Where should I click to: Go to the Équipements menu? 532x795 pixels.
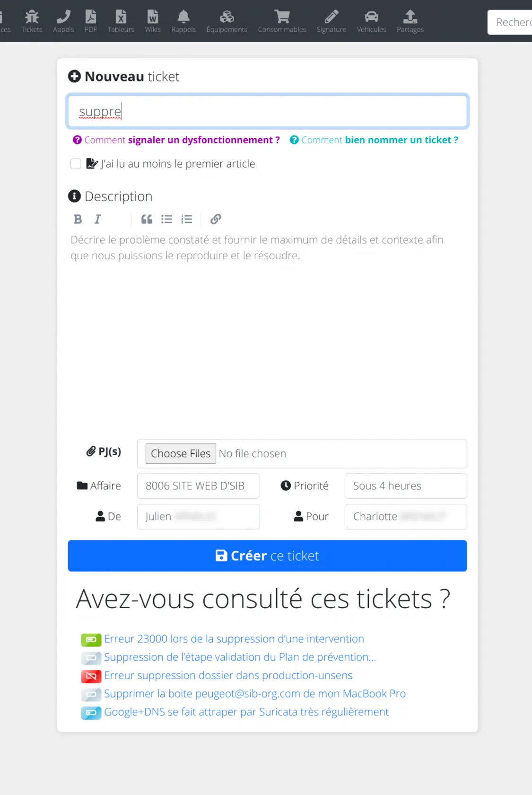coord(227,21)
